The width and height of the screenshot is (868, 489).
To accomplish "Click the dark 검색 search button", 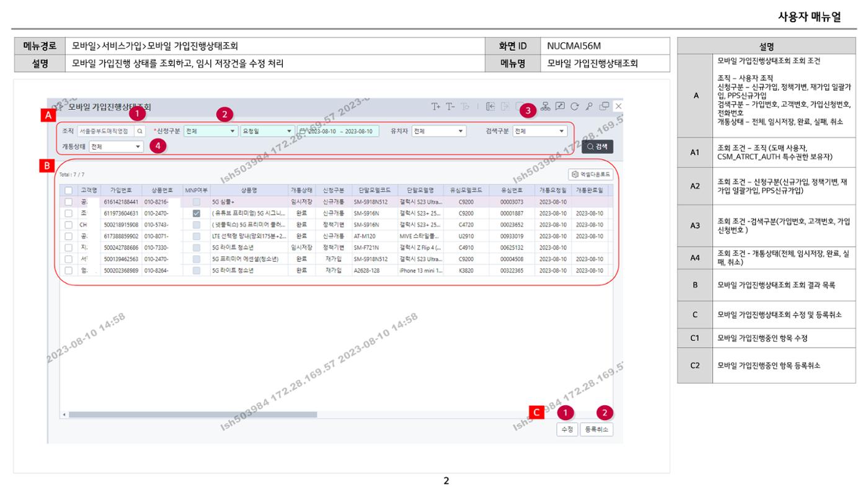I will (597, 146).
